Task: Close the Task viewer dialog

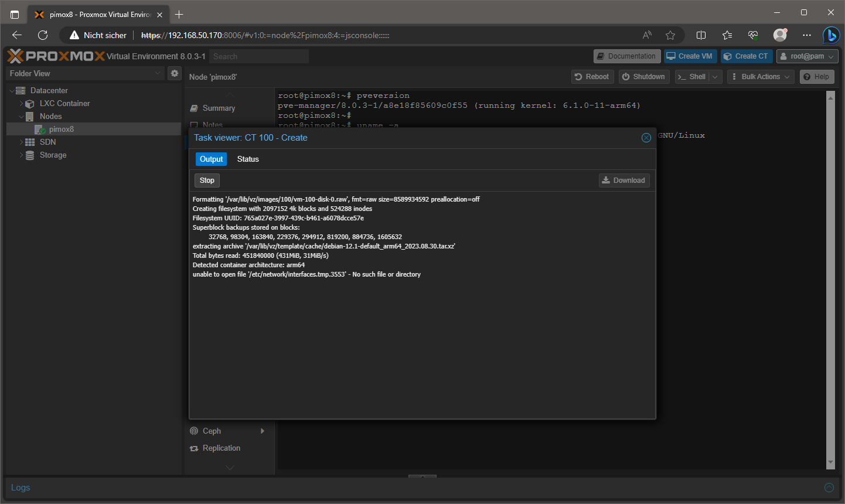Action: click(646, 138)
